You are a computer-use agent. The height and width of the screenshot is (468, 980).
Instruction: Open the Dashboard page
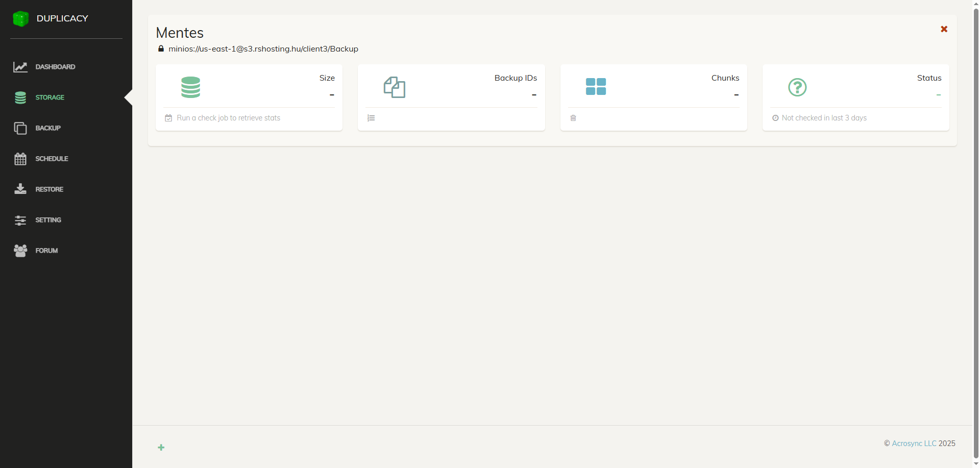click(x=55, y=67)
